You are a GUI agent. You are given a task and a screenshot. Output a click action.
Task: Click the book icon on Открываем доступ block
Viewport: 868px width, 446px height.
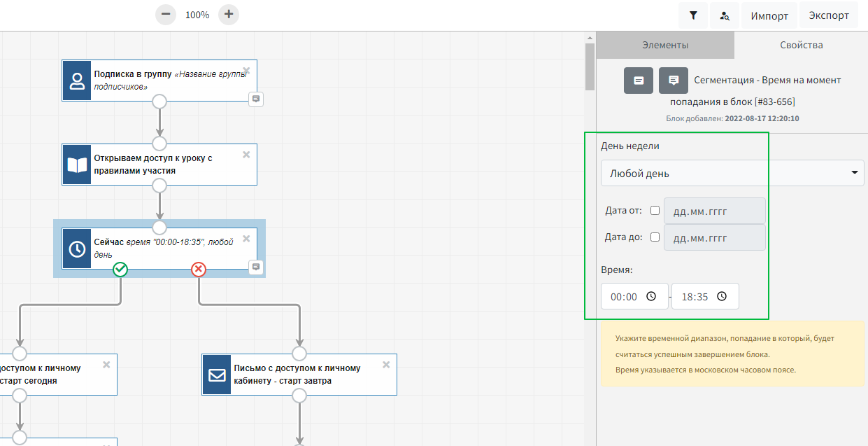click(77, 165)
